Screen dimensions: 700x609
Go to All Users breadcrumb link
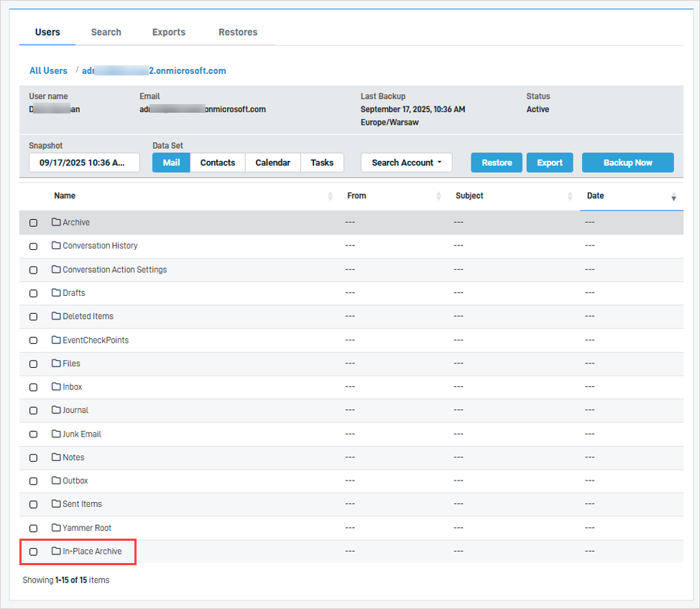tap(48, 70)
